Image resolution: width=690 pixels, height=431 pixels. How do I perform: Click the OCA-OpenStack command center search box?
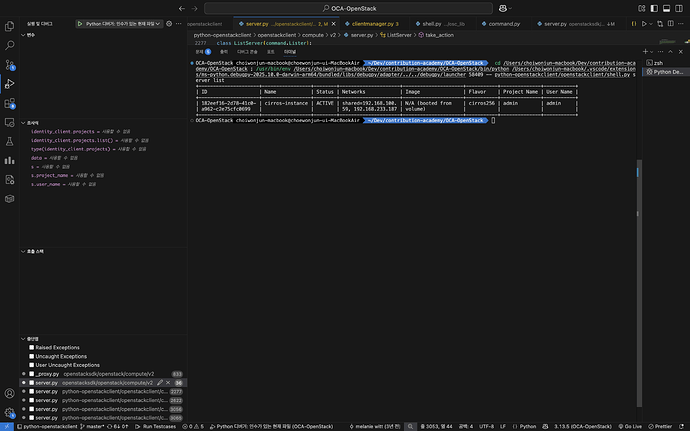click(349, 8)
